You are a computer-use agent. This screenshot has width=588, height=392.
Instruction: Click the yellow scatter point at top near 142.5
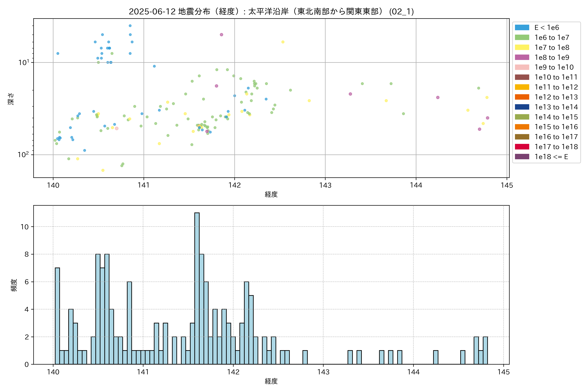pyautogui.click(x=283, y=42)
